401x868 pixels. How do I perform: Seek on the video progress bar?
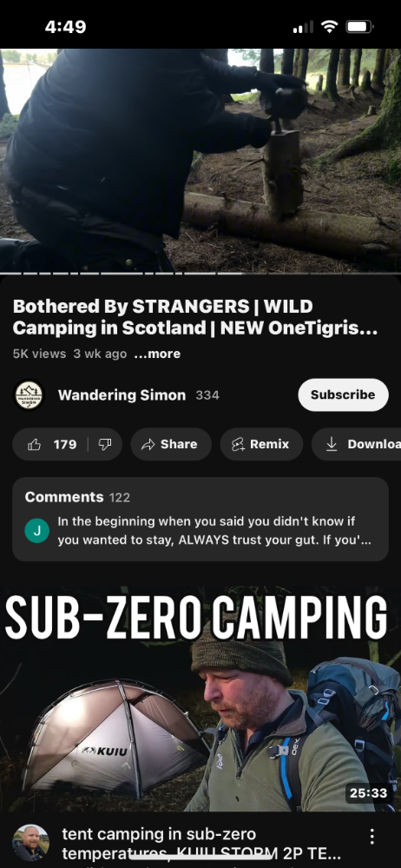(x=200, y=273)
